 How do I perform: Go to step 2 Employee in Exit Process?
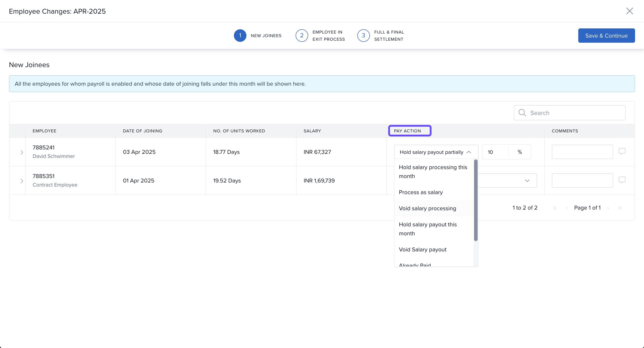pos(302,36)
